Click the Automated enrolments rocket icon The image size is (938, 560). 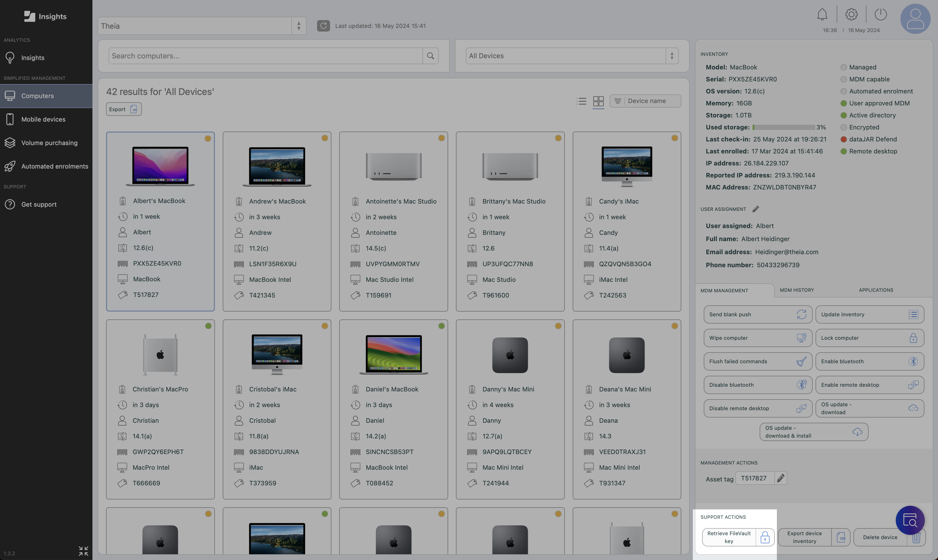10,166
